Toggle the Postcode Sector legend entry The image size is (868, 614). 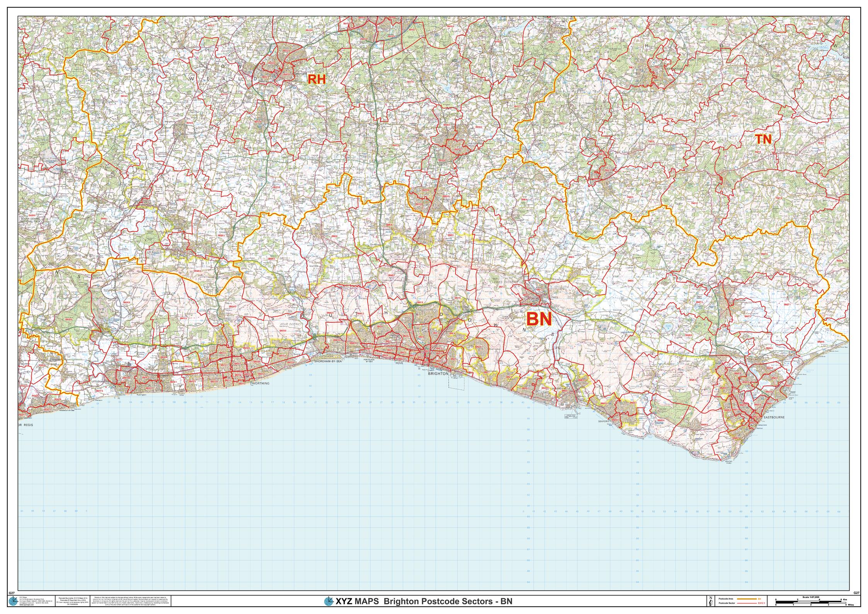click(x=727, y=603)
